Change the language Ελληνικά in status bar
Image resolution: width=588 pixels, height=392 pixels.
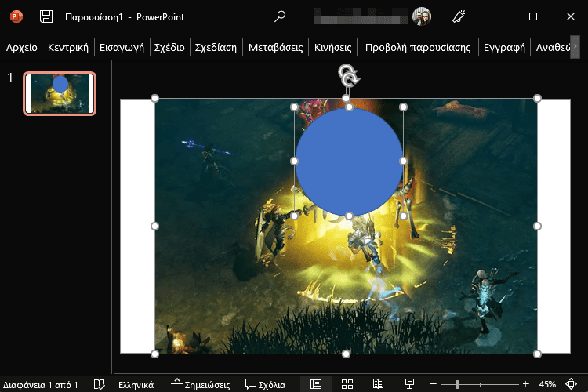(136, 385)
